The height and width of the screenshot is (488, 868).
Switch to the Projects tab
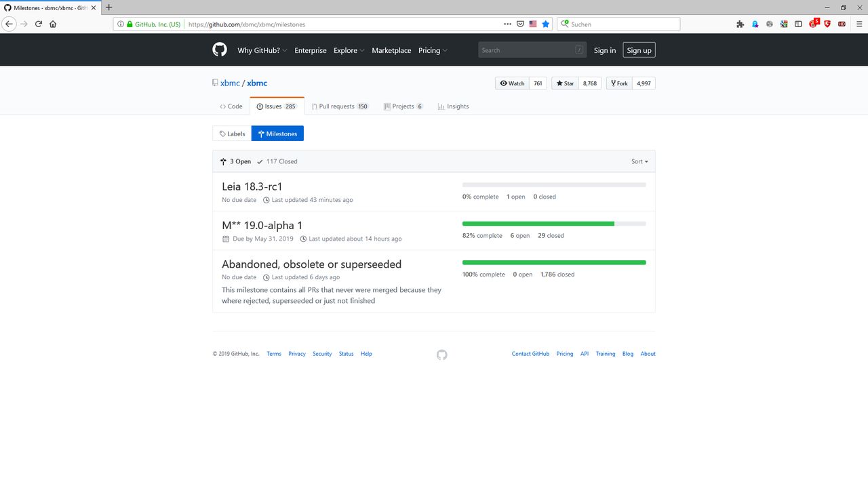[403, 106]
